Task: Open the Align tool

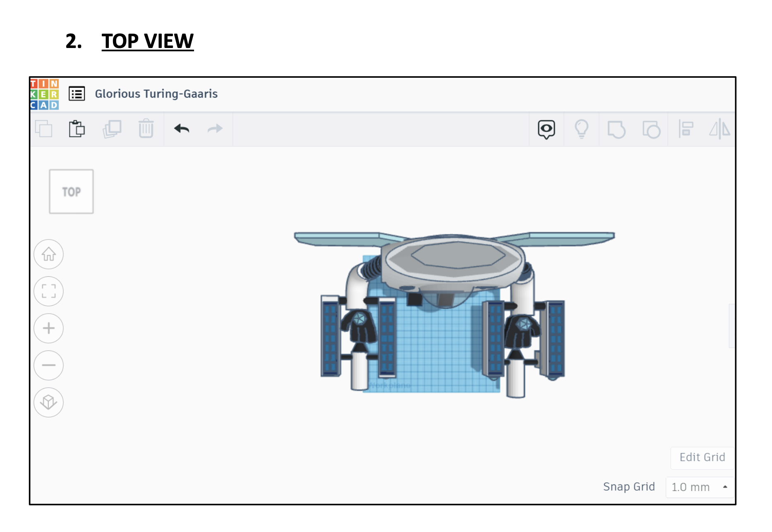Action: coord(686,129)
